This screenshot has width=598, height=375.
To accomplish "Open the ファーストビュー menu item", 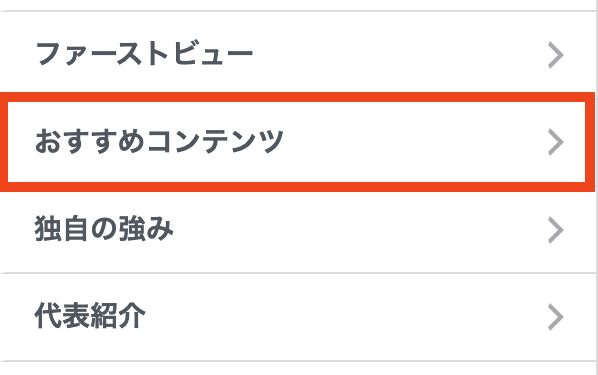I will [297, 53].
